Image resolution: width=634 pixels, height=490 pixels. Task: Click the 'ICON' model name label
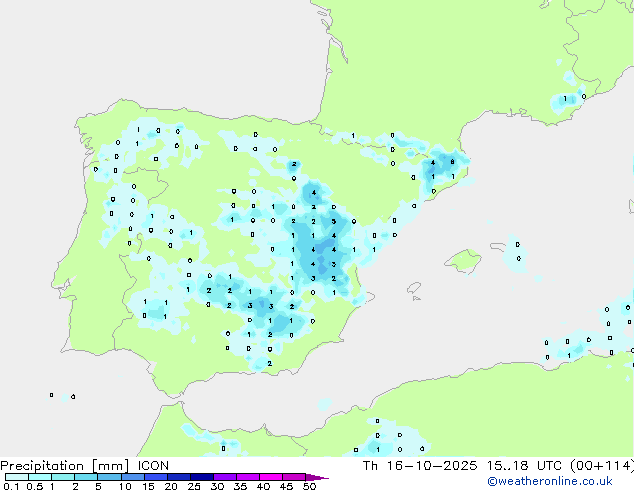pos(153,466)
